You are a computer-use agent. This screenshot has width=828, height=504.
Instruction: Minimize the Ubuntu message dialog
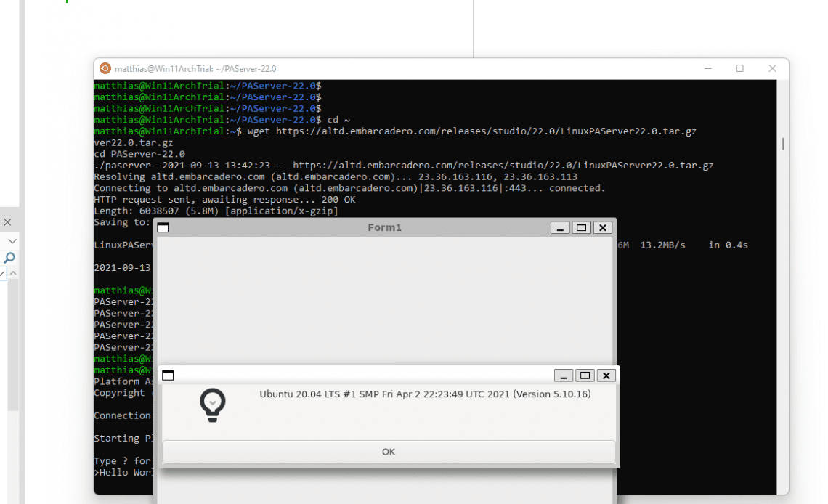pyautogui.click(x=564, y=375)
